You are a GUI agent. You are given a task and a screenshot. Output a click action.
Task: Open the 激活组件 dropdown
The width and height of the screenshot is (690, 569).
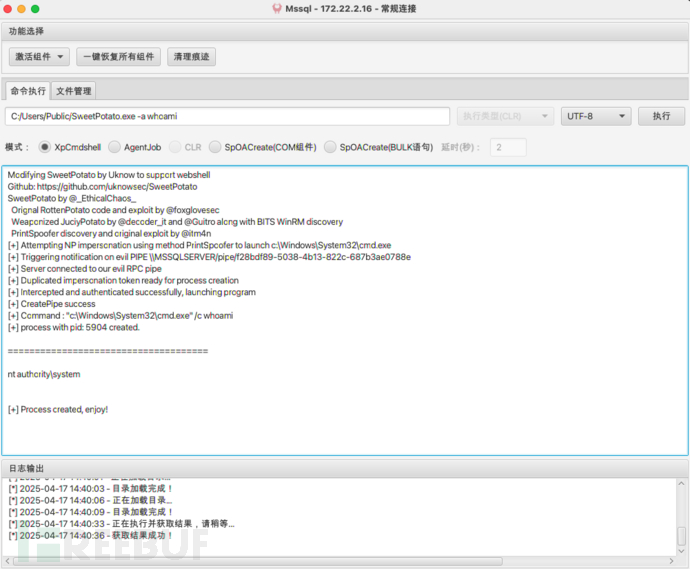(39, 57)
